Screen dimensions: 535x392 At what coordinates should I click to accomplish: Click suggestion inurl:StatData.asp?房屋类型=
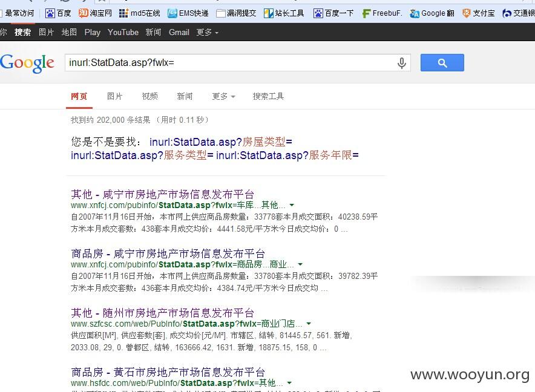(x=221, y=142)
